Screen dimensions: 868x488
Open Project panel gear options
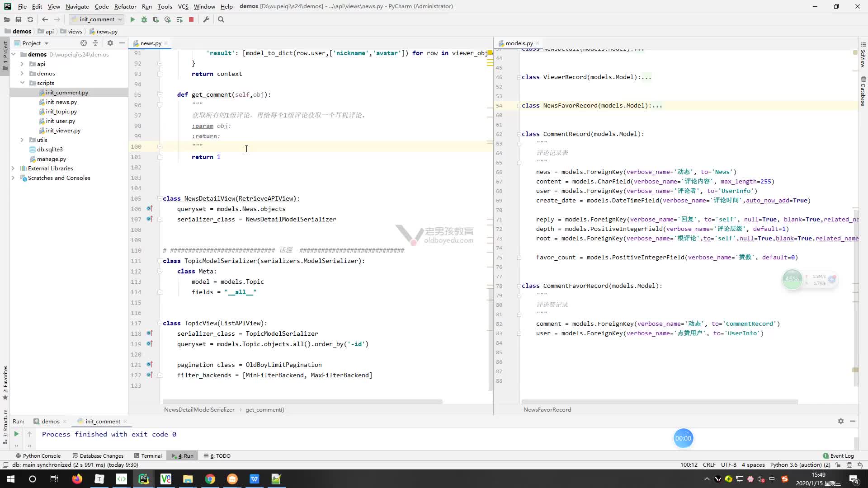(110, 43)
